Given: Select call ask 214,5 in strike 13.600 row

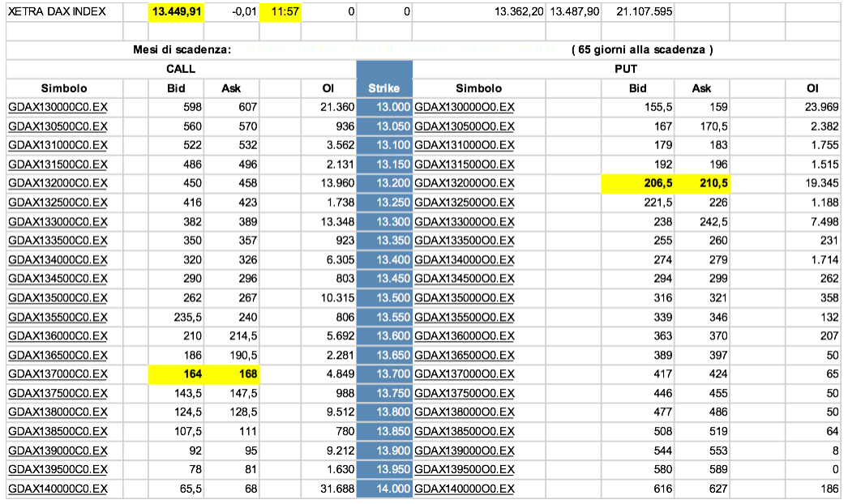Looking at the screenshot, I should point(243,335).
